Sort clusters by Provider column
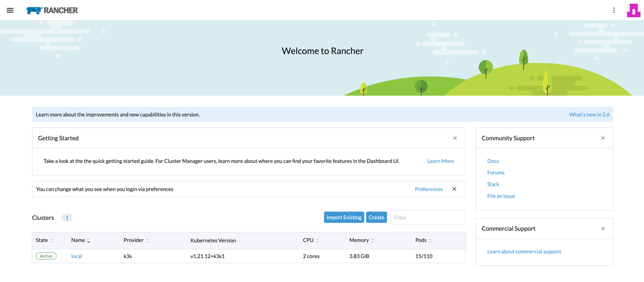 point(136,240)
